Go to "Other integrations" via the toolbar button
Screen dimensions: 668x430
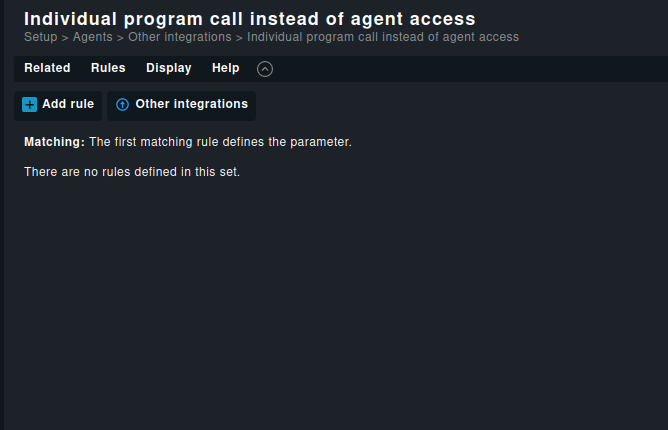[191, 104]
